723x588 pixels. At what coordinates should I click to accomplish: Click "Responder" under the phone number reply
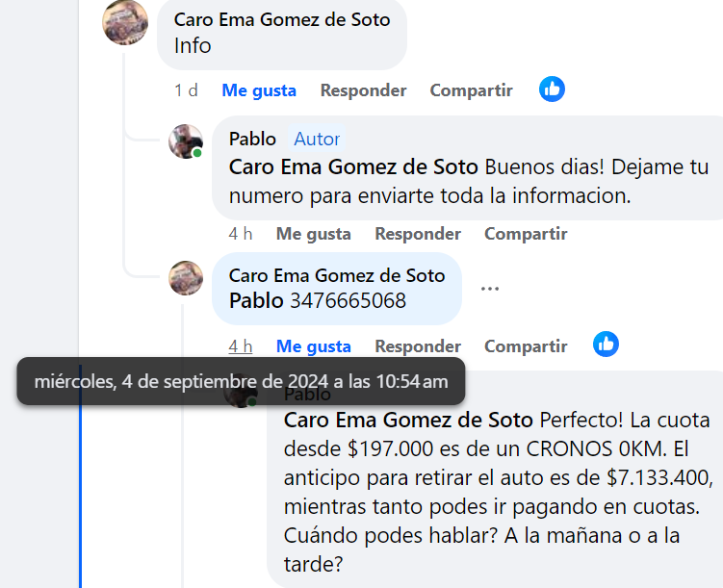(418, 346)
